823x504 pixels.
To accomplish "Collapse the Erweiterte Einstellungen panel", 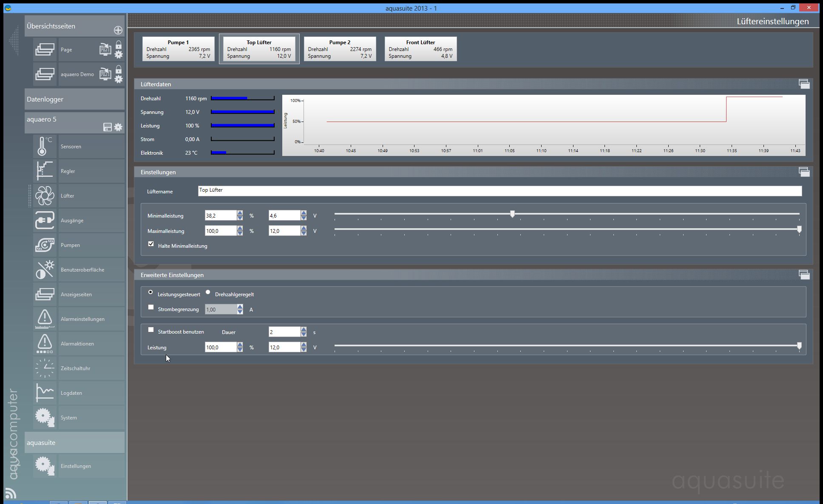I will [803, 275].
